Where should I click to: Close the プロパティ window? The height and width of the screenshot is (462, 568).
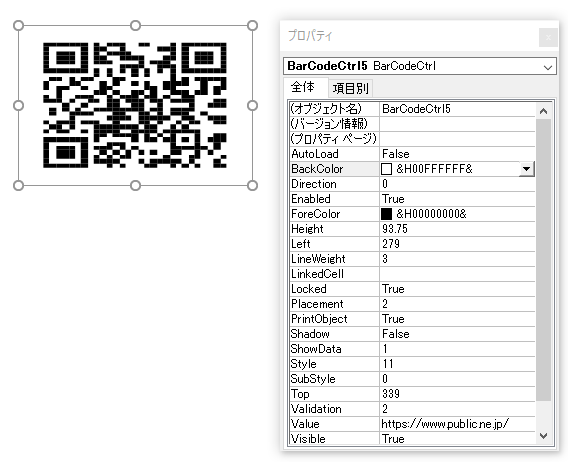click(x=548, y=37)
